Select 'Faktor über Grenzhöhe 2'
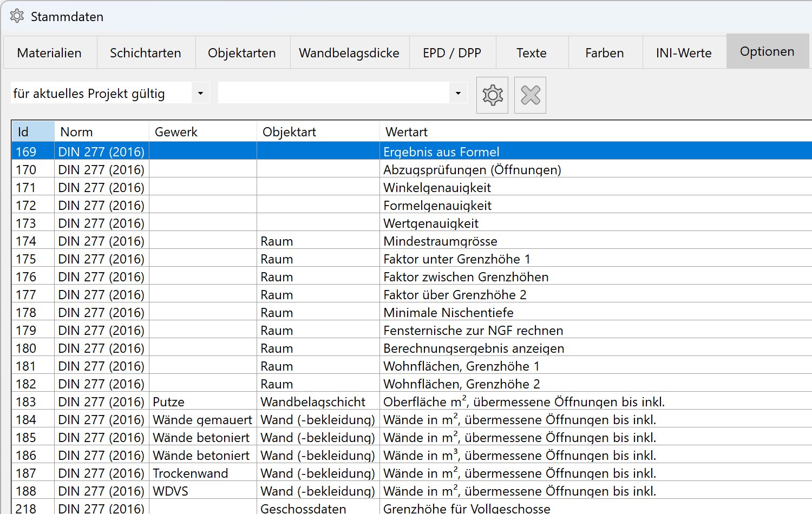This screenshot has width=812, height=514. pyautogui.click(x=411, y=294)
